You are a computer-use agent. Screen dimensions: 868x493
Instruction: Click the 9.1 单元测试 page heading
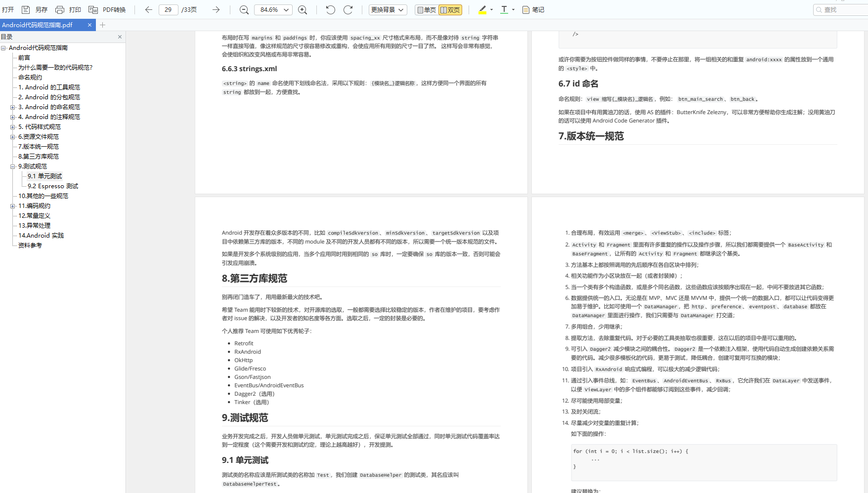(245, 460)
